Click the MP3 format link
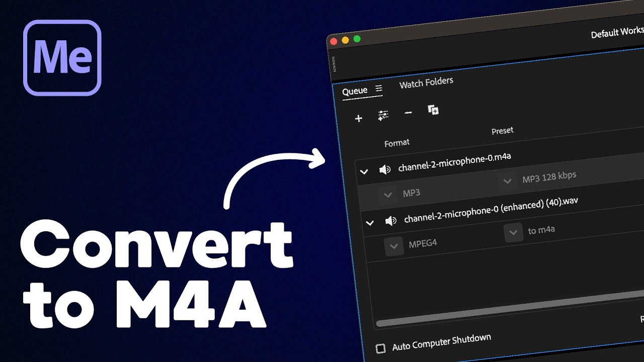644x362 pixels. (411, 193)
